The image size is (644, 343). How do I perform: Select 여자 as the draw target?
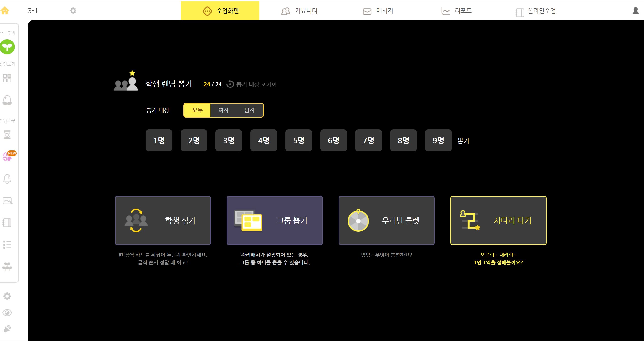pos(224,110)
